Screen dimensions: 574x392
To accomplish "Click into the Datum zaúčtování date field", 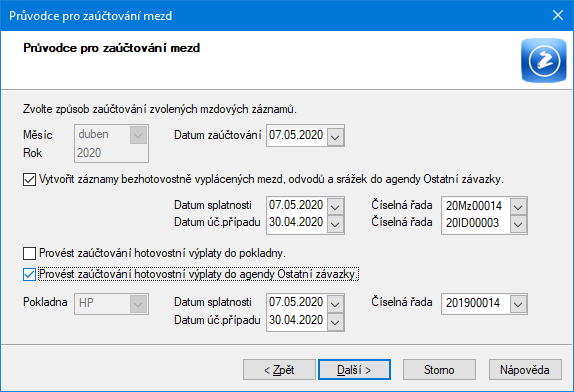I will click(297, 135).
